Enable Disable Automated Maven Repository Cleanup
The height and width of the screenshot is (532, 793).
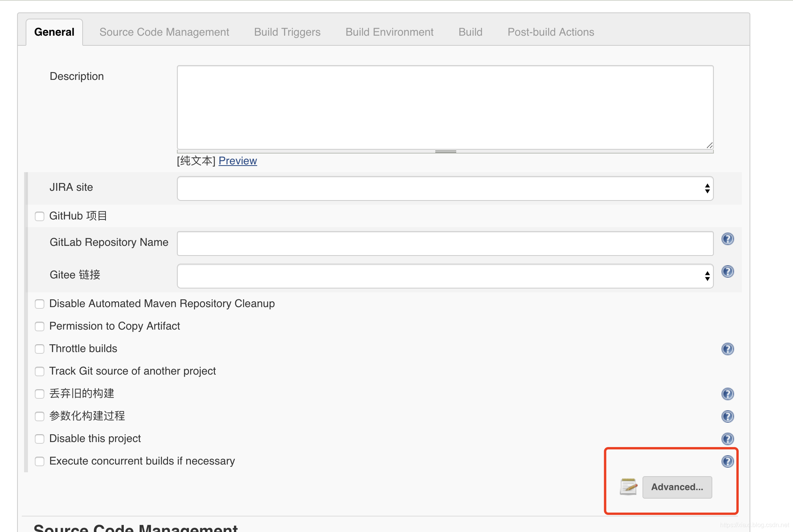[40, 304]
